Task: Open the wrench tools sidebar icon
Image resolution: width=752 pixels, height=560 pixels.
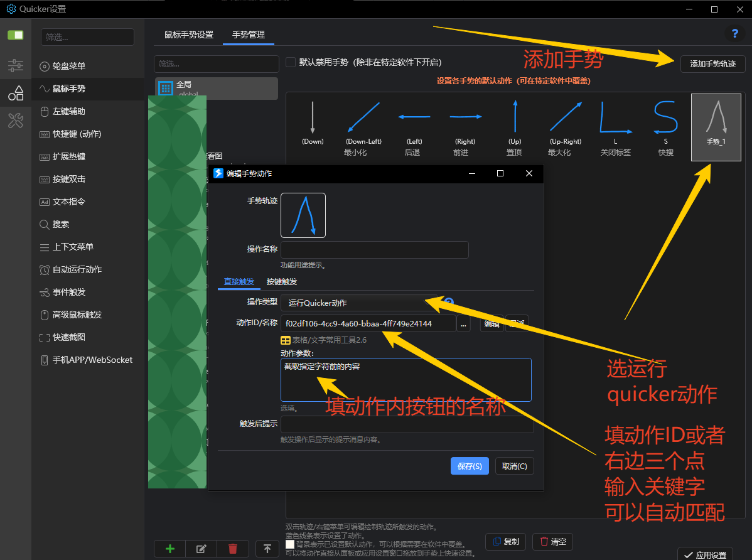Action: click(16, 121)
